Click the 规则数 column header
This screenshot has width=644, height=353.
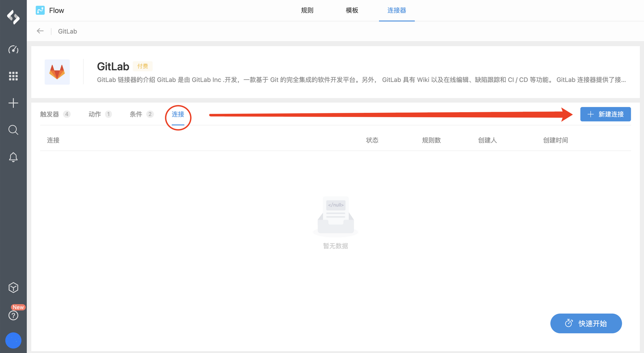431,140
